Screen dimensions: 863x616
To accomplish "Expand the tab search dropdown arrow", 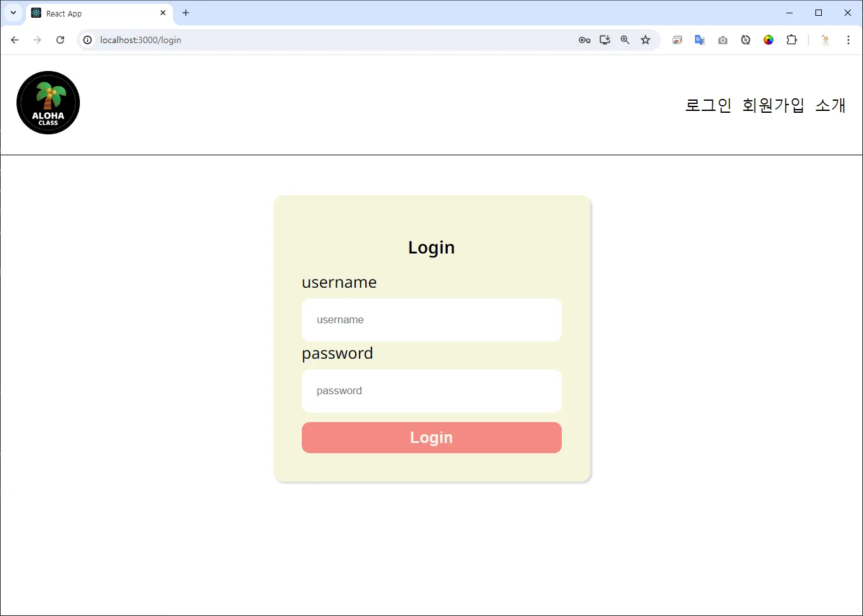I will [13, 13].
